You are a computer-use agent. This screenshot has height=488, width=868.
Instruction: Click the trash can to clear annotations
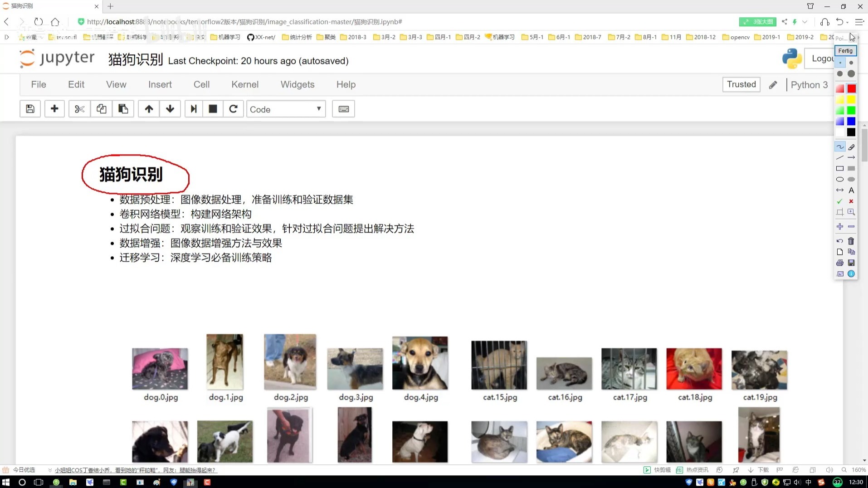pyautogui.click(x=851, y=241)
